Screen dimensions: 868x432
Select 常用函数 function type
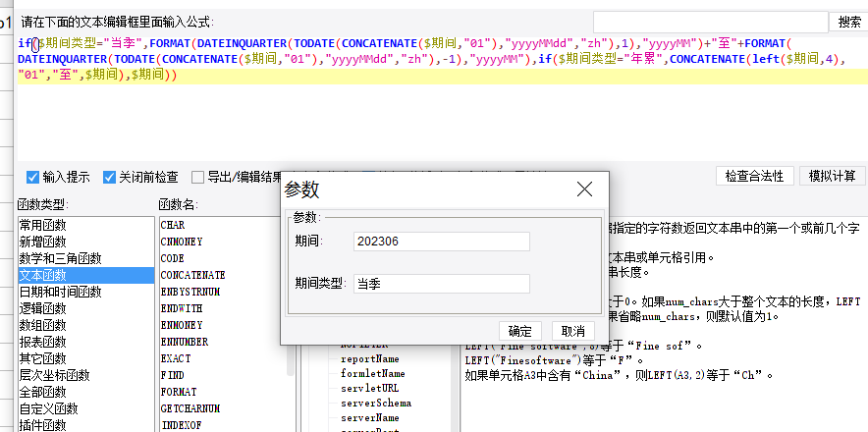(x=85, y=225)
